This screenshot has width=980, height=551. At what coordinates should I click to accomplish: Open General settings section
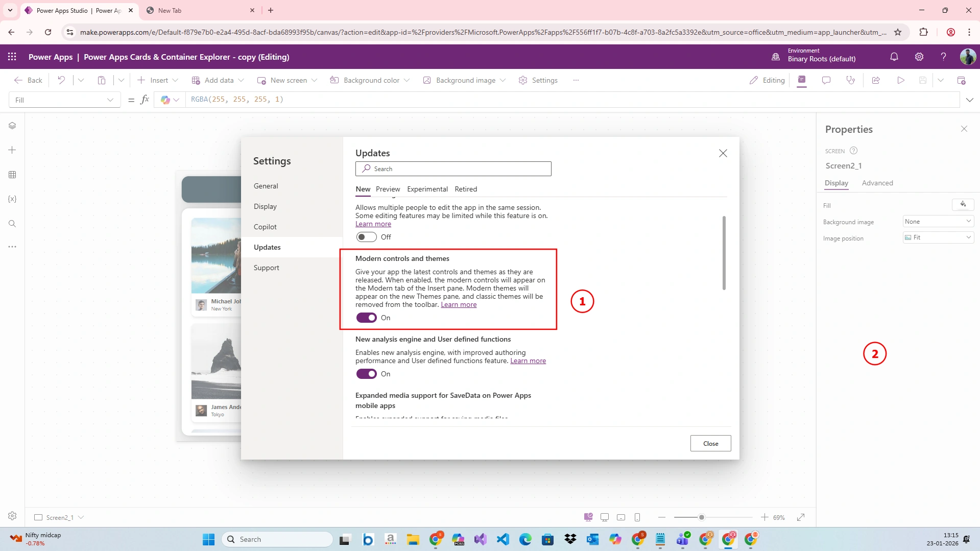266,186
